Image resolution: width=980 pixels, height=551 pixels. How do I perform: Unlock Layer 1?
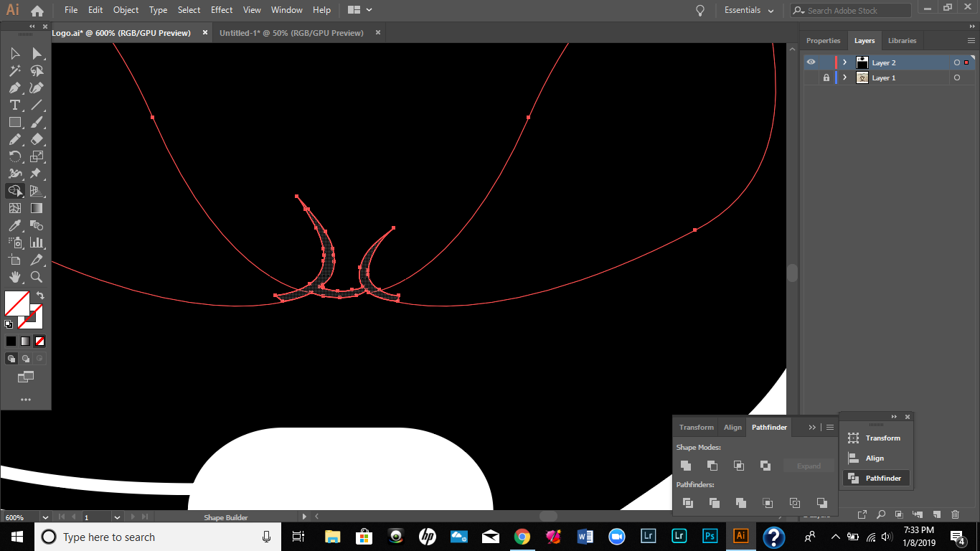tap(826, 77)
